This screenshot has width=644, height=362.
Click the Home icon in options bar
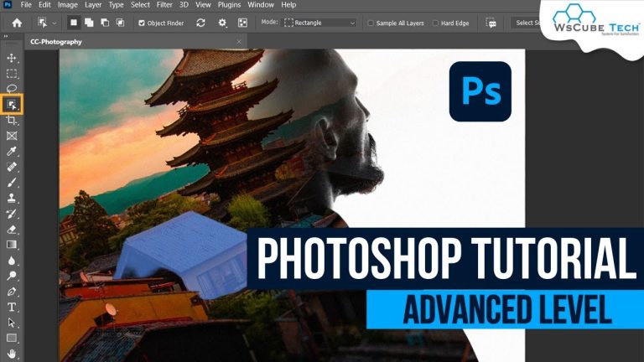(x=17, y=23)
